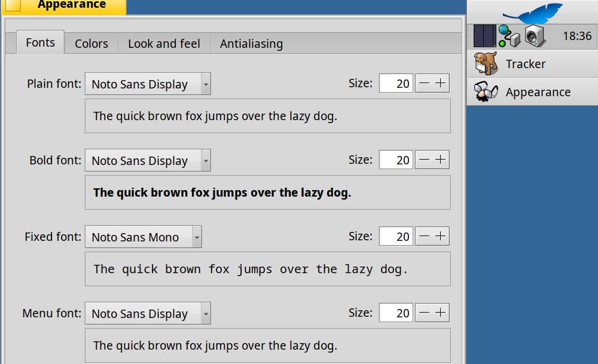Expand the Bold font family dropdown
Image resolution: width=598 pixels, height=364 pixels.
[148, 161]
